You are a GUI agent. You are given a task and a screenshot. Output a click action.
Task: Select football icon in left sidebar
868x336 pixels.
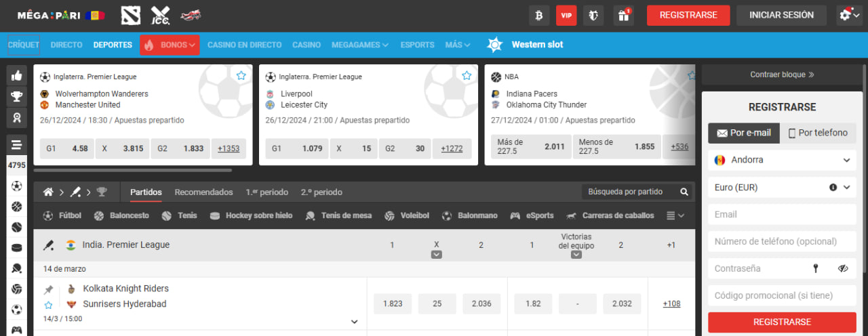[16, 186]
